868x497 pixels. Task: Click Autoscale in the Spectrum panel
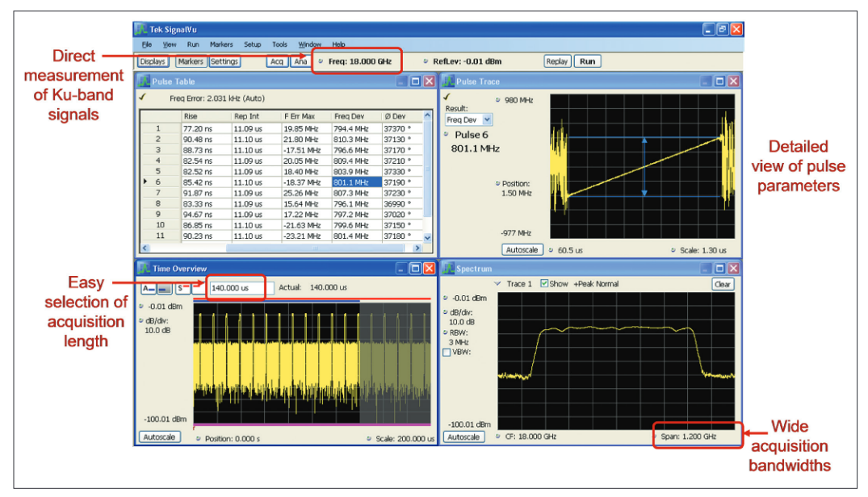[x=463, y=436]
